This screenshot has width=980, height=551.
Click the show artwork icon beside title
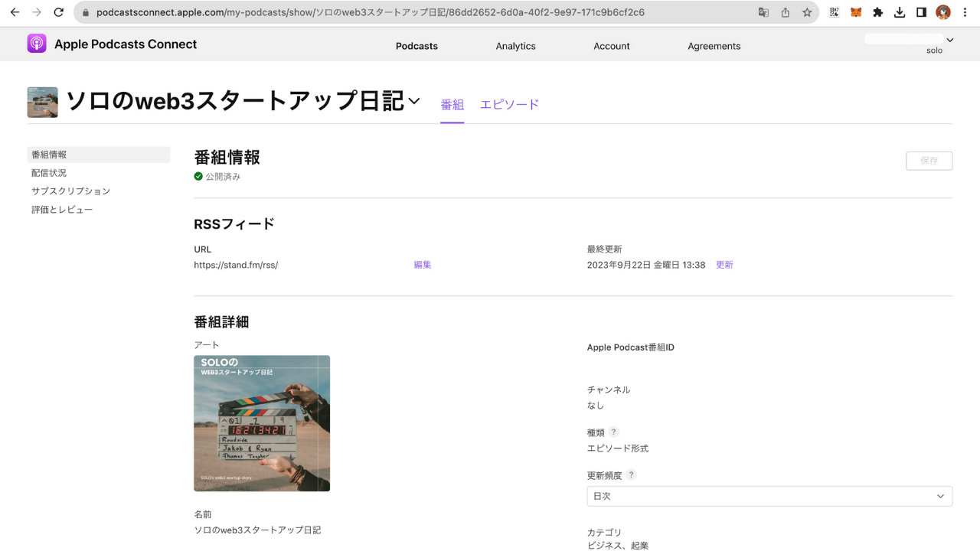tap(42, 102)
